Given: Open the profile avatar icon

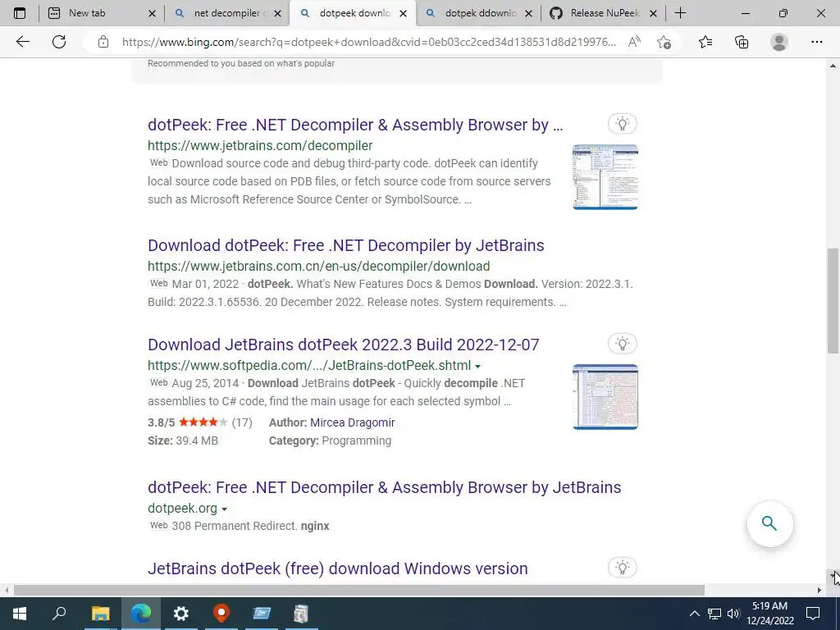Looking at the screenshot, I should (779, 42).
